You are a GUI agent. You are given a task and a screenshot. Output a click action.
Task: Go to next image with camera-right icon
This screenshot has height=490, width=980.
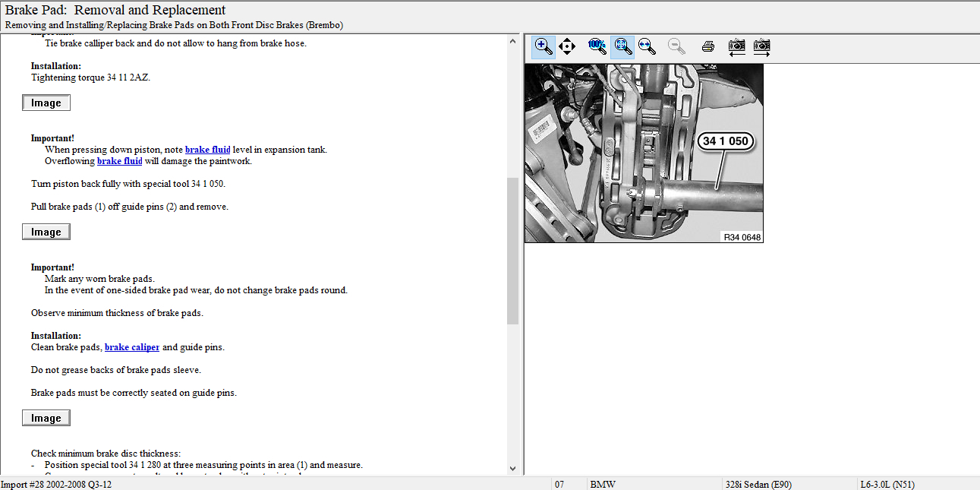point(761,46)
